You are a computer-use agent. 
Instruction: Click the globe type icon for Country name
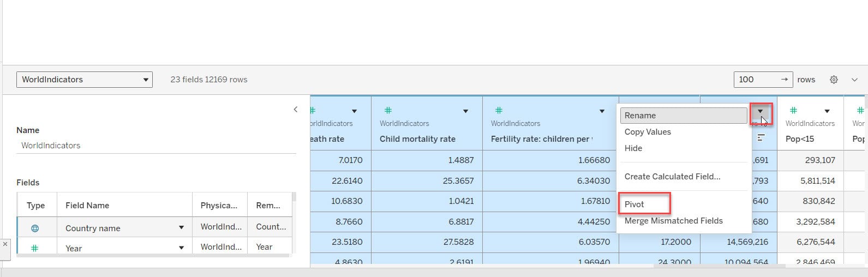coord(35,228)
